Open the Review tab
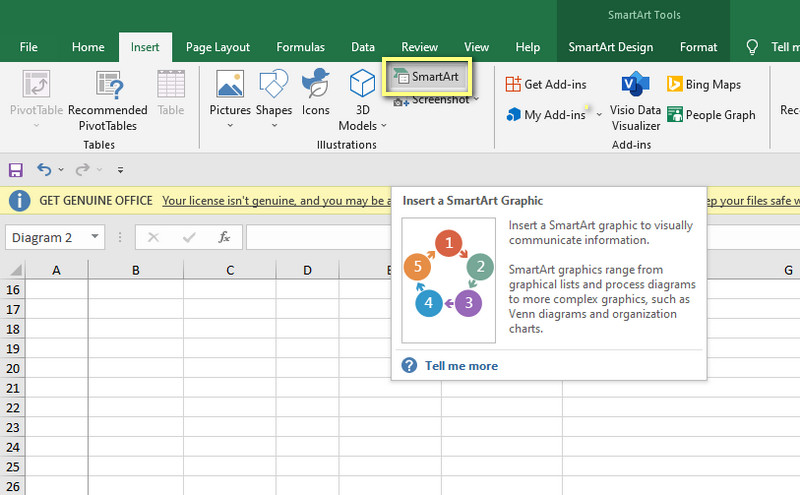Image resolution: width=800 pixels, height=495 pixels. (x=419, y=47)
